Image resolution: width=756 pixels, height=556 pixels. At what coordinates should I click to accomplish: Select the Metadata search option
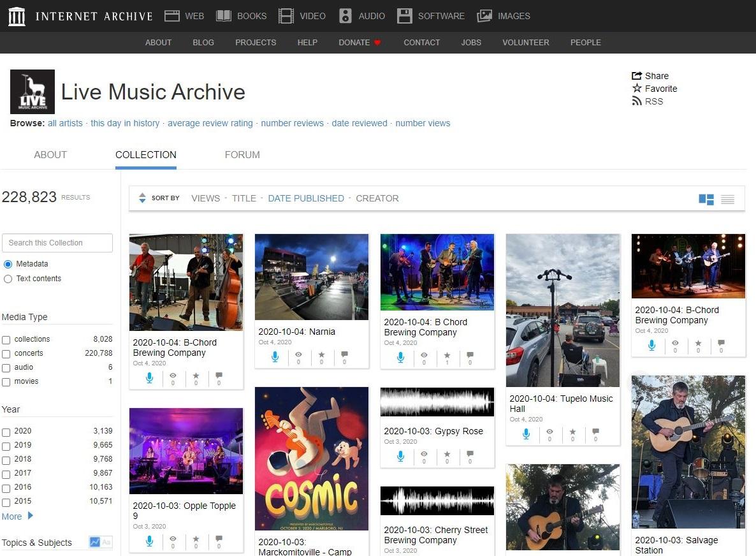click(8, 264)
